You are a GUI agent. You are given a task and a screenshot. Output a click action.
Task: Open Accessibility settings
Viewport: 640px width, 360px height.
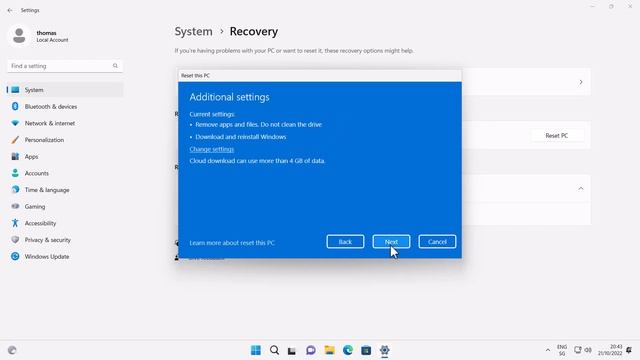tap(64, 223)
